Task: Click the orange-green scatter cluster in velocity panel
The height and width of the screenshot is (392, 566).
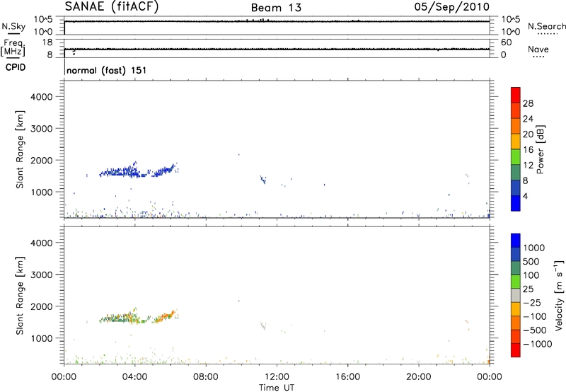Action: tap(139, 316)
